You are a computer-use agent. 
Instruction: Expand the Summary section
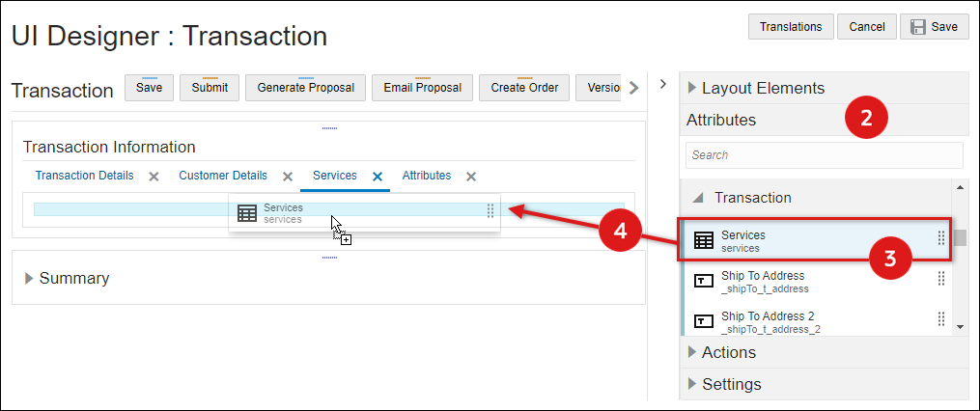point(29,278)
